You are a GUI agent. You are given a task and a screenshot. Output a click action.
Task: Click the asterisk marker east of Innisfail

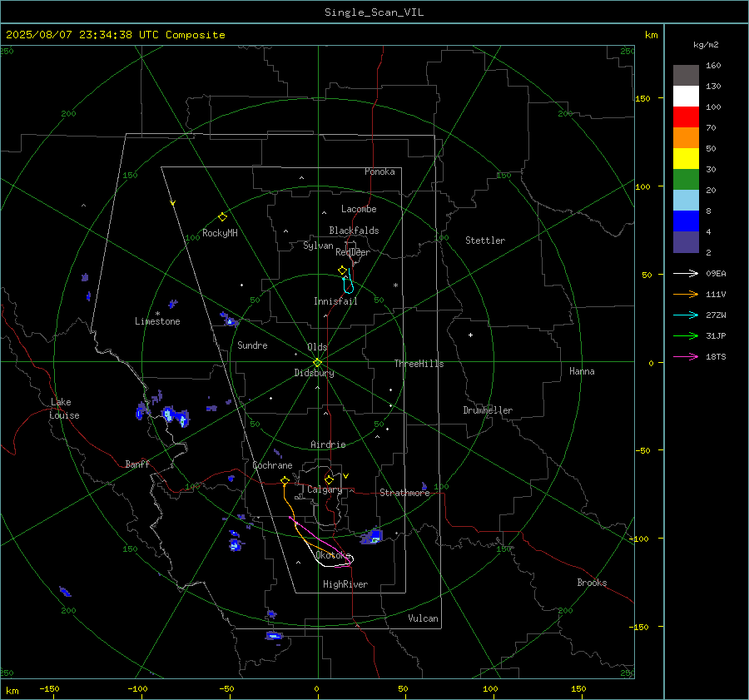[x=395, y=285]
